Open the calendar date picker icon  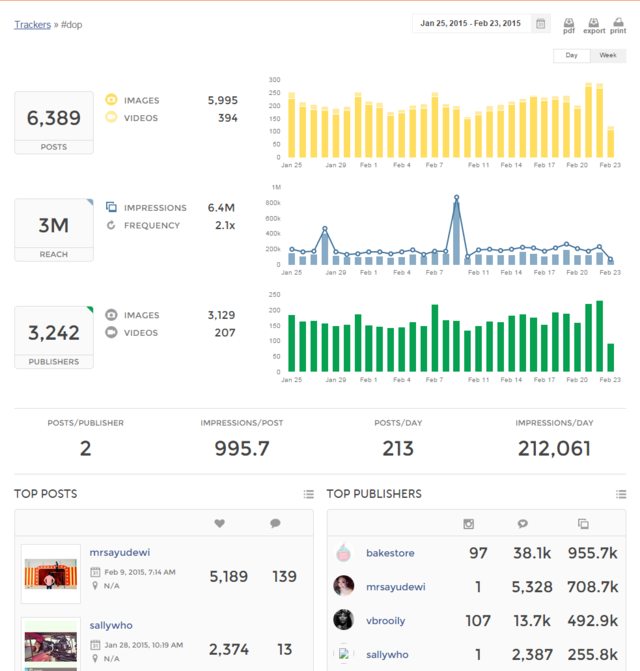tap(541, 24)
